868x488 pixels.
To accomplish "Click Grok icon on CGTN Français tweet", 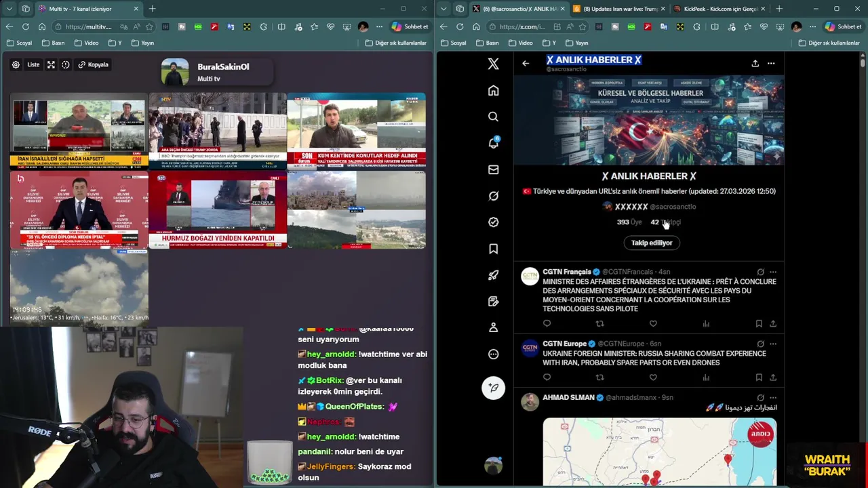I will point(760,272).
